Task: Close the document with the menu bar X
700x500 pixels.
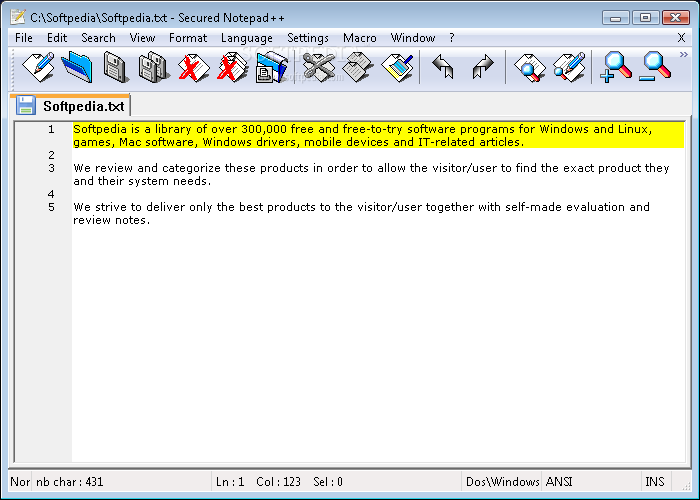Action: click(x=681, y=38)
